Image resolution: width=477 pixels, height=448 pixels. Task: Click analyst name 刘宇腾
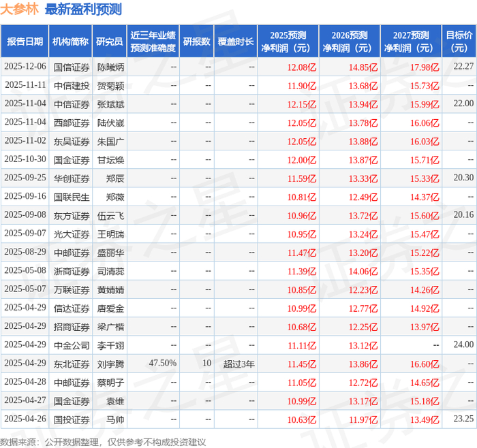pos(110,364)
